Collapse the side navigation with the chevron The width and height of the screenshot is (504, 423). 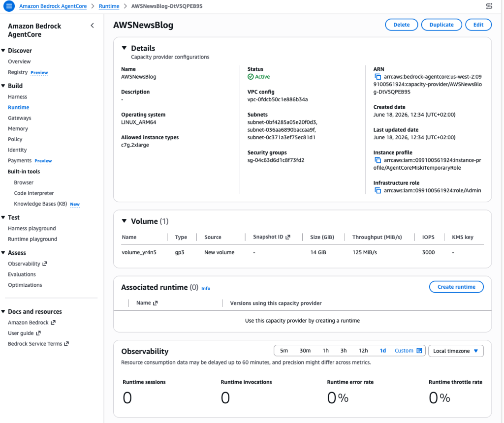click(92, 26)
